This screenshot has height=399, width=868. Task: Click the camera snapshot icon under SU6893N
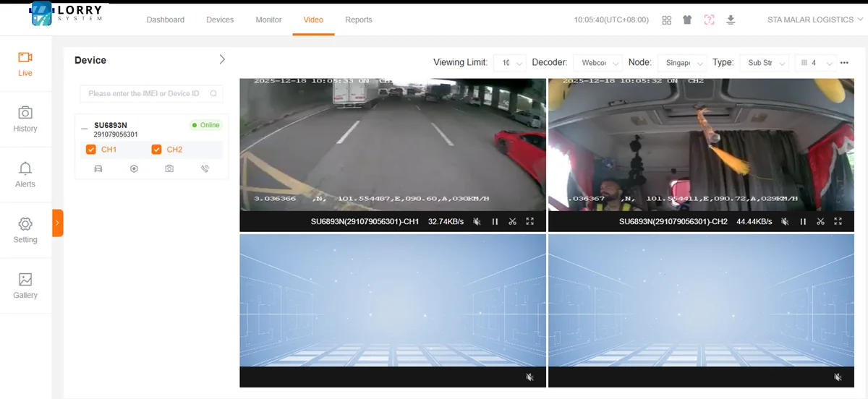click(x=169, y=168)
